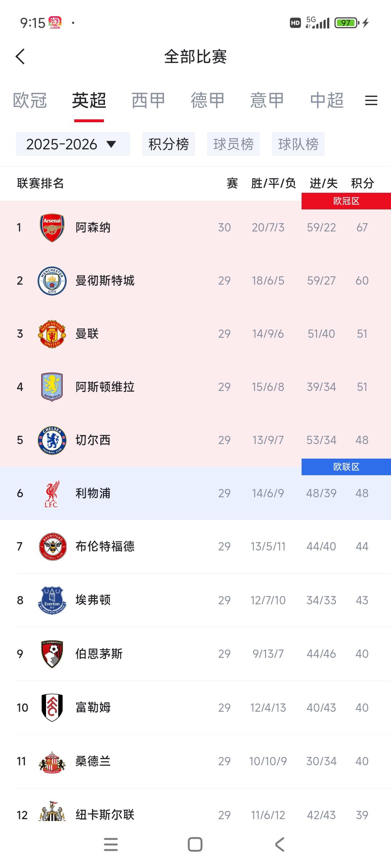The width and height of the screenshot is (391, 868).
Task: Tap the Chelsea club crest
Action: click(52, 440)
